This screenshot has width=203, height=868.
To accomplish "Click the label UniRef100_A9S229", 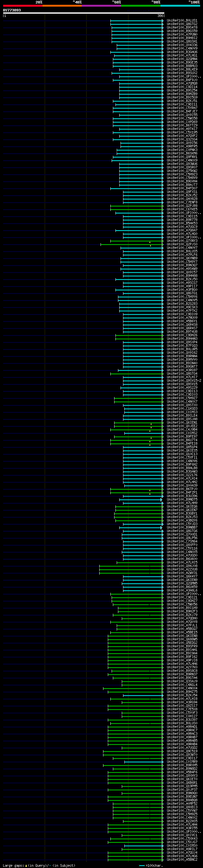I will click(x=182, y=388).
